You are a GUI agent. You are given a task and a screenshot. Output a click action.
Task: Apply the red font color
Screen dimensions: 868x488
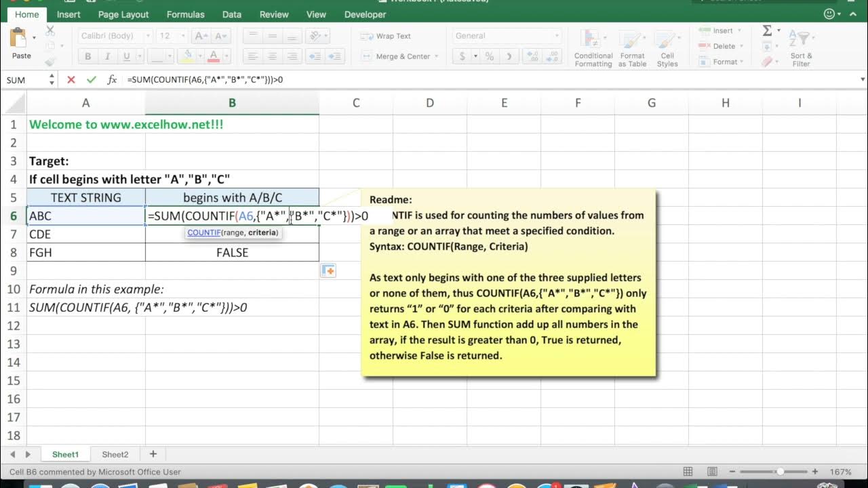coord(214,56)
